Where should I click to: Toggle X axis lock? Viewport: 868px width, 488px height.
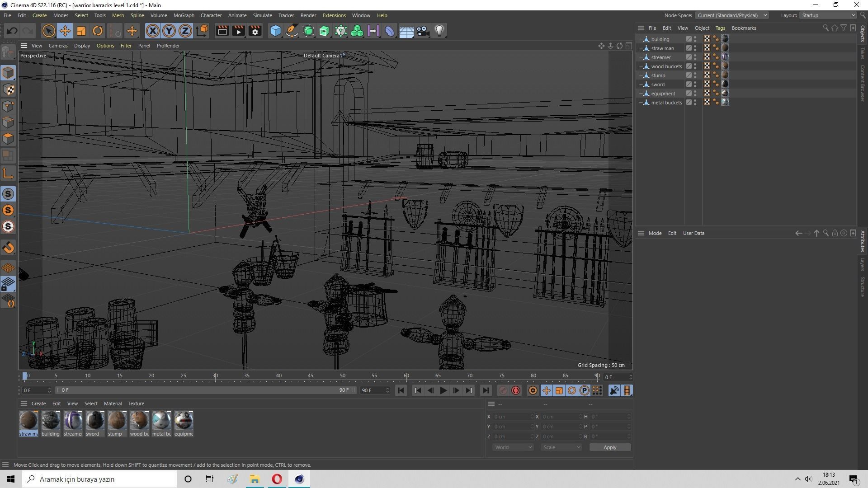point(153,31)
